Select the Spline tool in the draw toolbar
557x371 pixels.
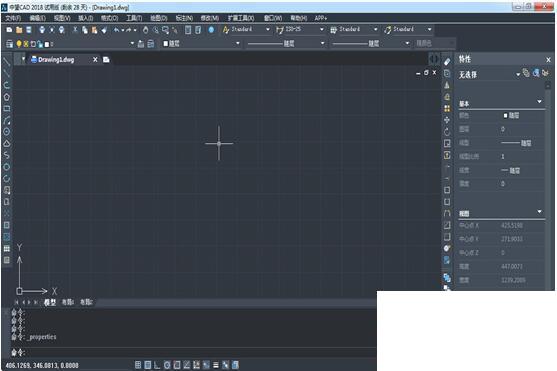click(x=6, y=155)
